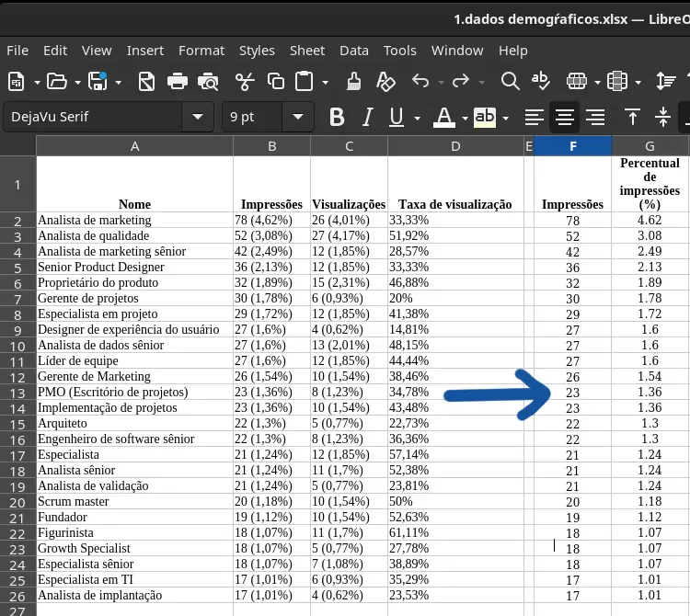Expand the Save dropdown arrow
690x616 pixels.
[x=118, y=82]
